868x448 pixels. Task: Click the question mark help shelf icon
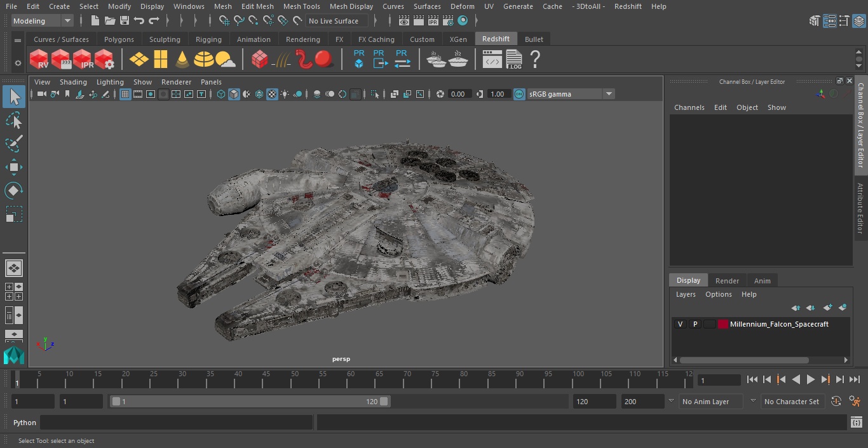pyautogui.click(x=535, y=59)
